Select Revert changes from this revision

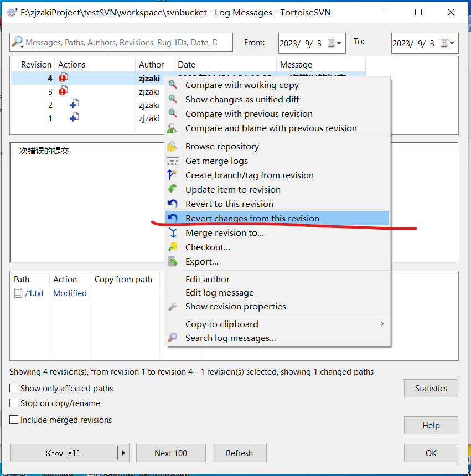[277, 218]
